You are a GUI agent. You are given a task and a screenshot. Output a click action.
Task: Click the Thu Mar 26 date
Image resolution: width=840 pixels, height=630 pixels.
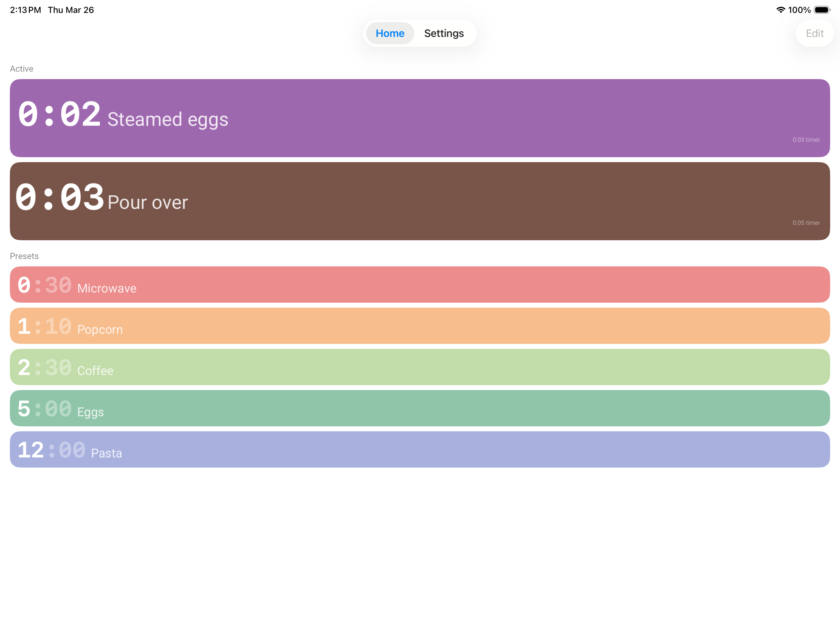pyautogui.click(x=71, y=10)
